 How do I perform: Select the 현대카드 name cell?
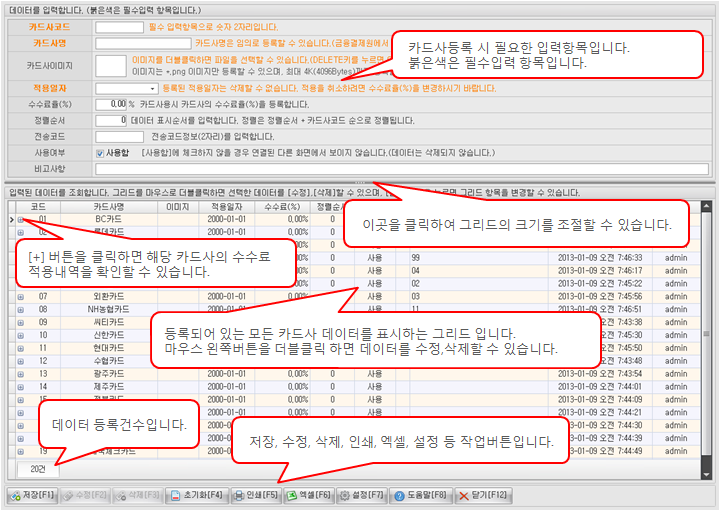pyautogui.click(x=109, y=348)
